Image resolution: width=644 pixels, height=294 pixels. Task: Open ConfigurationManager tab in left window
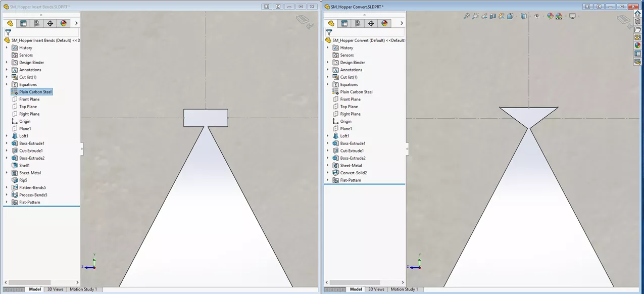click(x=36, y=23)
